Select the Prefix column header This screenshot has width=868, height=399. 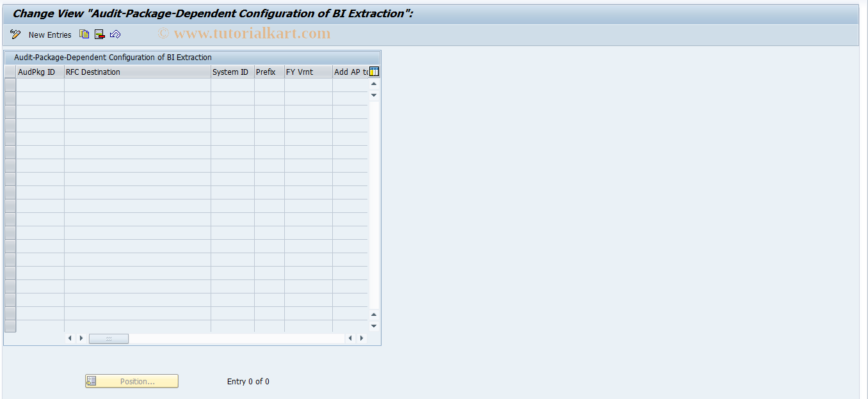point(269,72)
